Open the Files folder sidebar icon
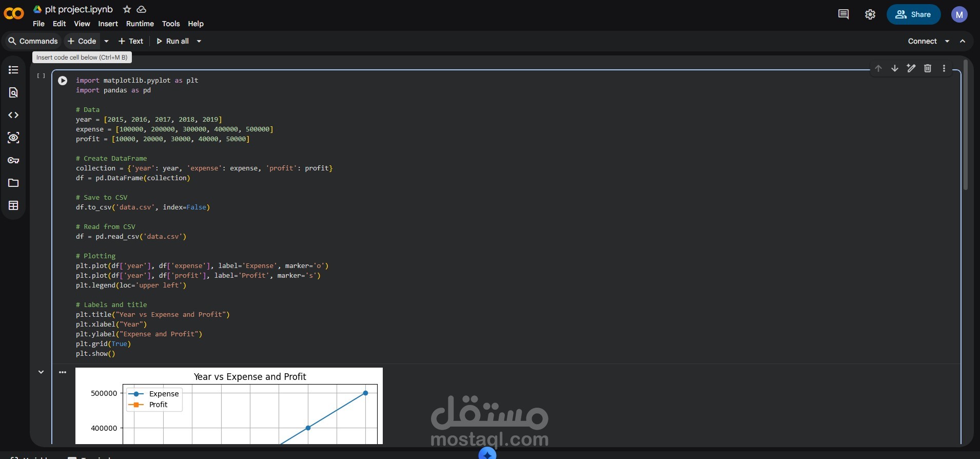 [x=13, y=183]
